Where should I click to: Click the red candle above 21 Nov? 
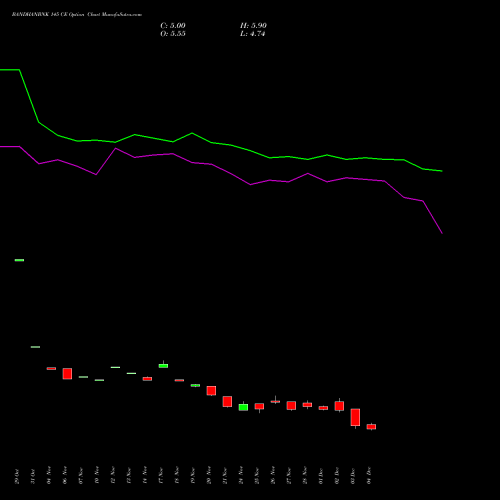[x=227, y=401]
